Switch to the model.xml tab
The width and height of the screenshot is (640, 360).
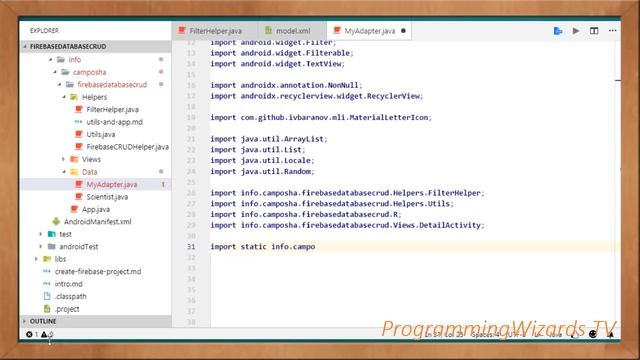(x=292, y=31)
